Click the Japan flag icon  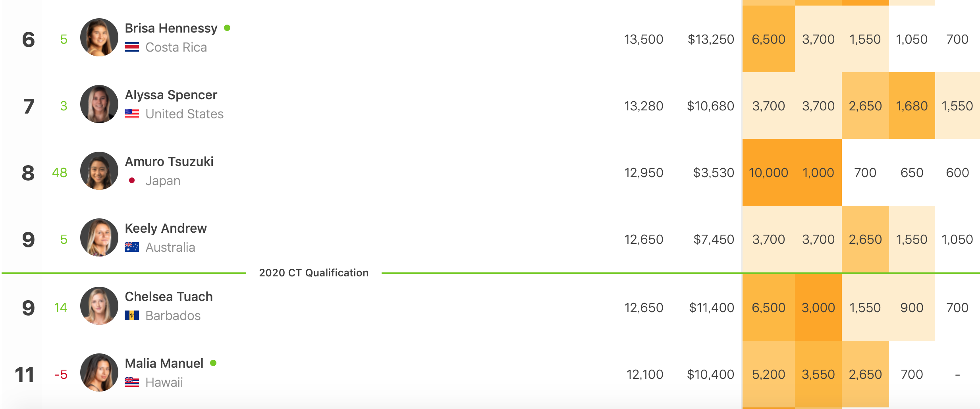(132, 181)
